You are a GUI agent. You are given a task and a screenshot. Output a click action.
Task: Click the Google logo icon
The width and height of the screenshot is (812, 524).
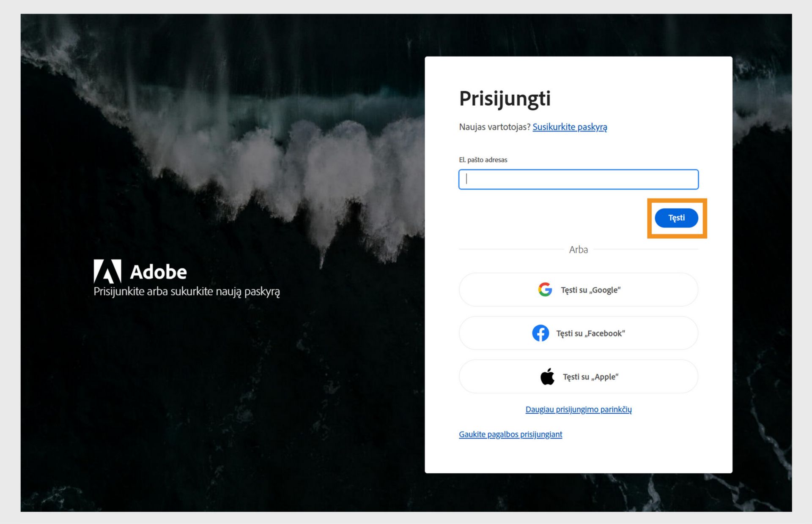pyautogui.click(x=545, y=289)
